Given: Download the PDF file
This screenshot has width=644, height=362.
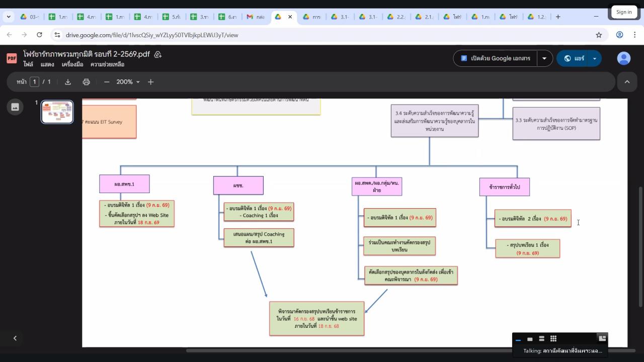Looking at the screenshot, I should click(68, 82).
